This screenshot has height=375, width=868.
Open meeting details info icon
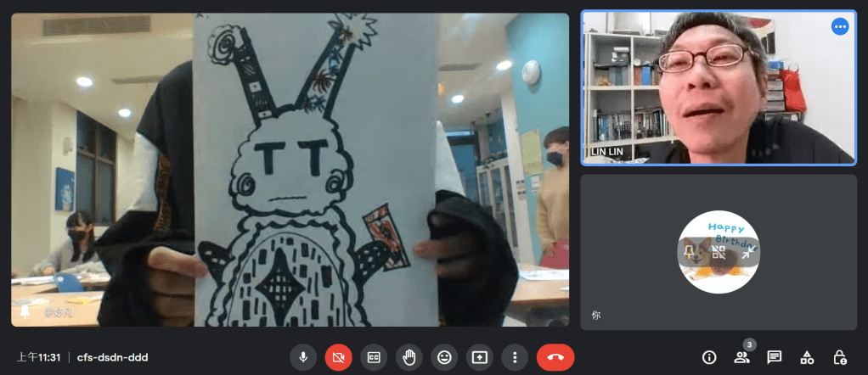709,357
